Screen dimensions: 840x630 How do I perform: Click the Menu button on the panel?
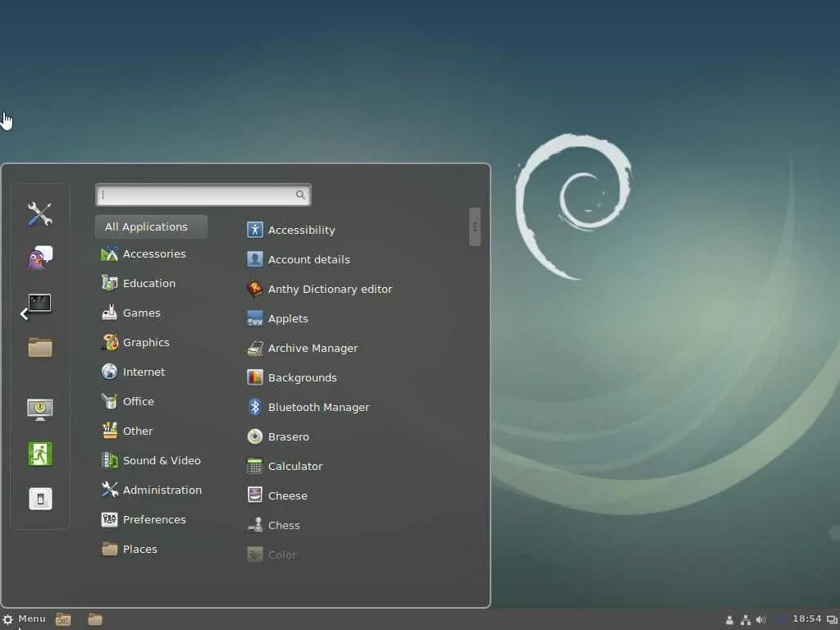click(24, 619)
